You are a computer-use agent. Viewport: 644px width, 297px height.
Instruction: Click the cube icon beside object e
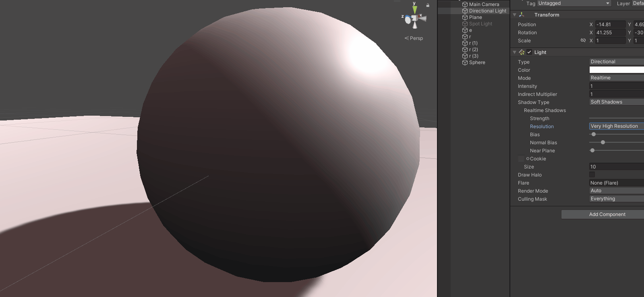pos(465,30)
